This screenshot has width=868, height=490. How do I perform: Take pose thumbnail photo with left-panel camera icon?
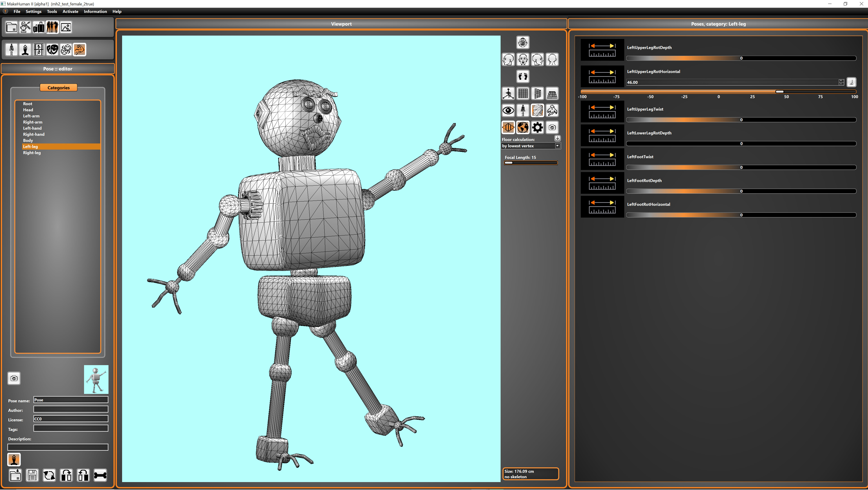click(x=14, y=378)
